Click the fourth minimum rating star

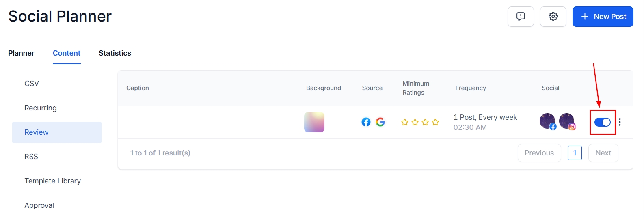point(435,122)
